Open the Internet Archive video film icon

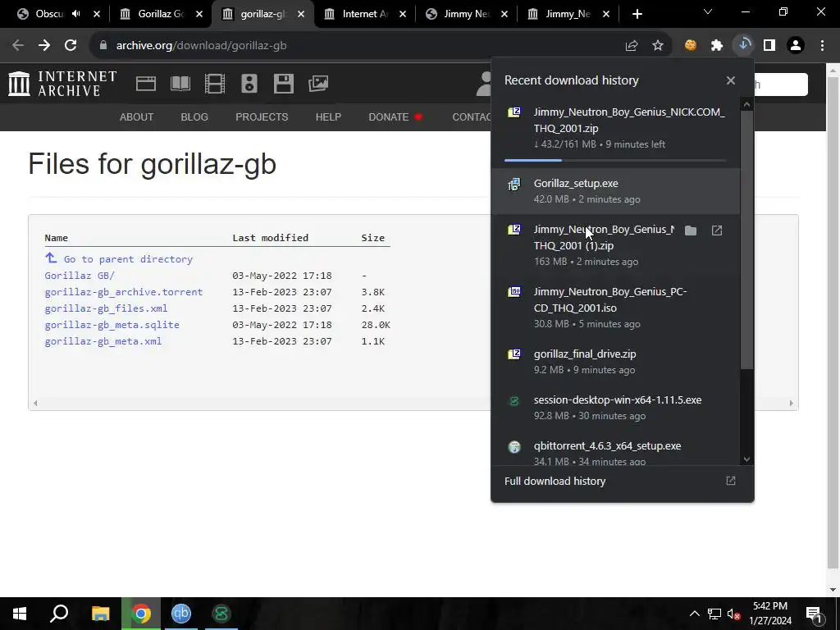[215, 84]
